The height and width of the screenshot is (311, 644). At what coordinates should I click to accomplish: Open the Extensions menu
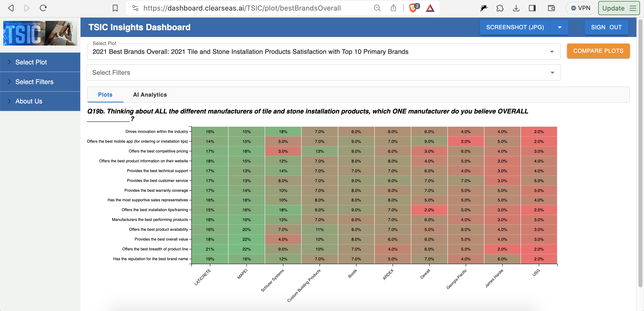tap(500, 8)
